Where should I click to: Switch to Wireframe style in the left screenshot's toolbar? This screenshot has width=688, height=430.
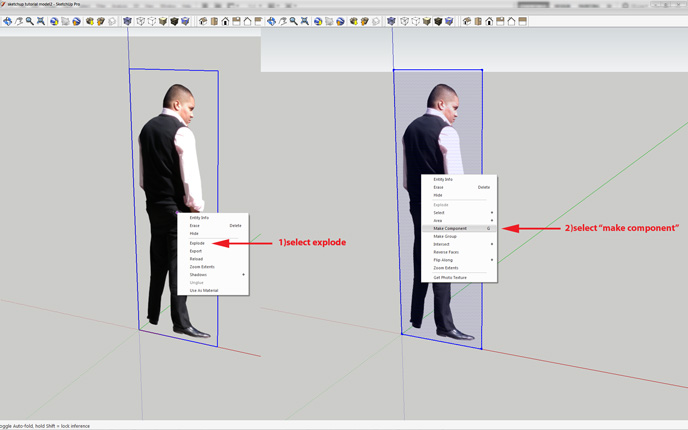coord(140,21)
